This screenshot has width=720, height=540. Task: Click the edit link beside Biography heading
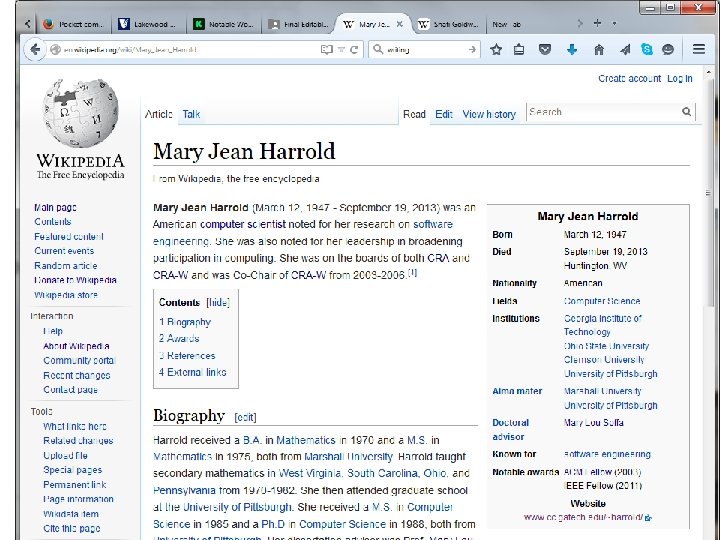245,417
